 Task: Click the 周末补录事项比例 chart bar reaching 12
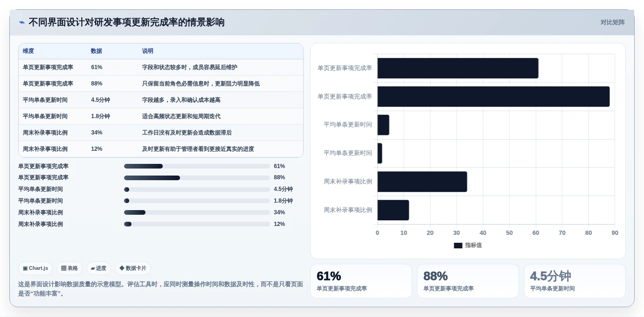point(393,210)
